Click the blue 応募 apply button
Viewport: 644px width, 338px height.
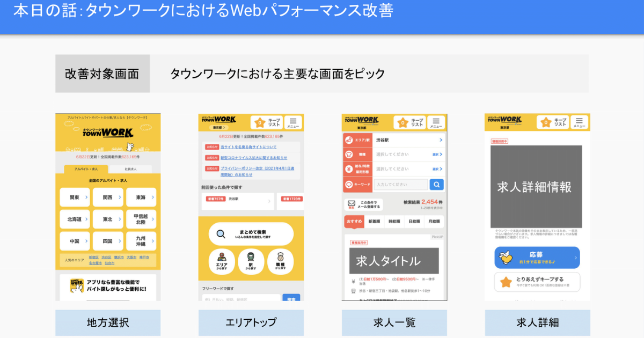(537, 258)
